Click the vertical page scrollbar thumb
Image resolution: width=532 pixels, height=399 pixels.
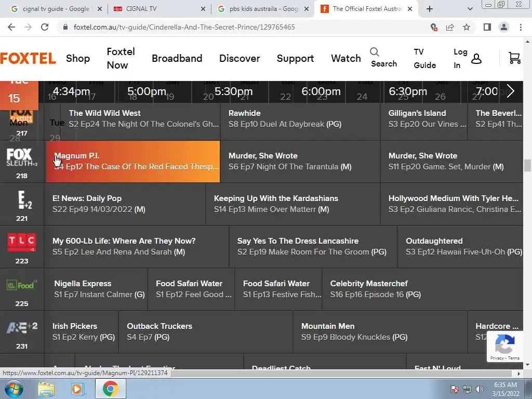[x=527, y=166]
